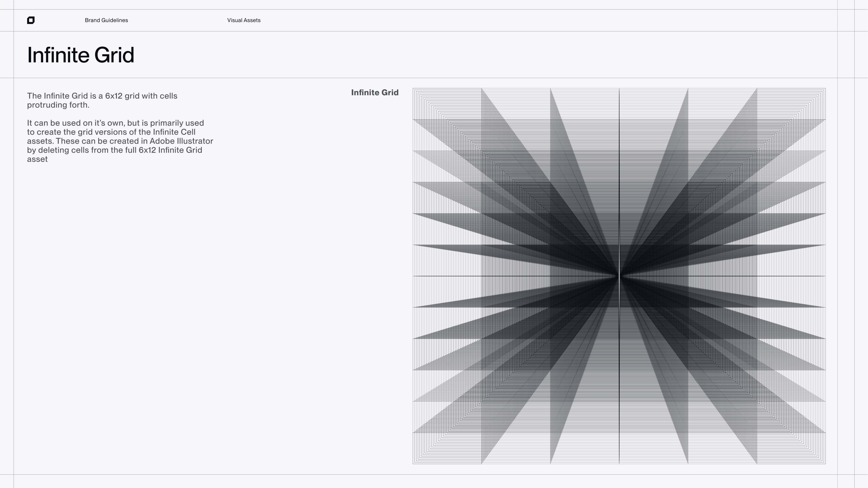This screenshot has height=488, width=868.
Task: Click the word Grid in large title
Action: pos(114,55)
